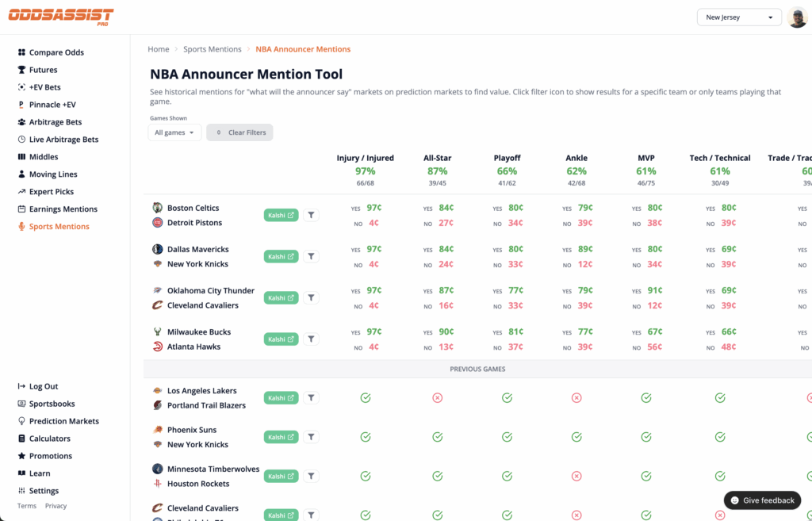Click the Sportsbooks icon
The image size is (812, 521).
(x=21, y=404)
